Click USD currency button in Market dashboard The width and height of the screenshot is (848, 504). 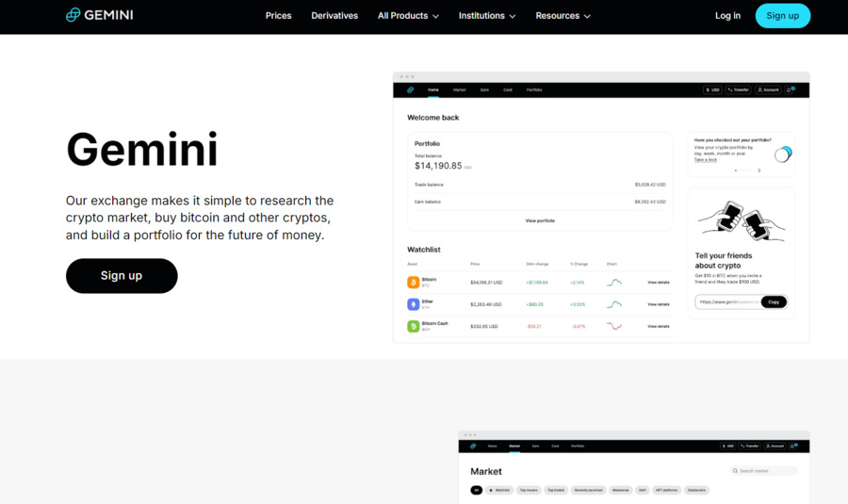(x=728, y=447)
